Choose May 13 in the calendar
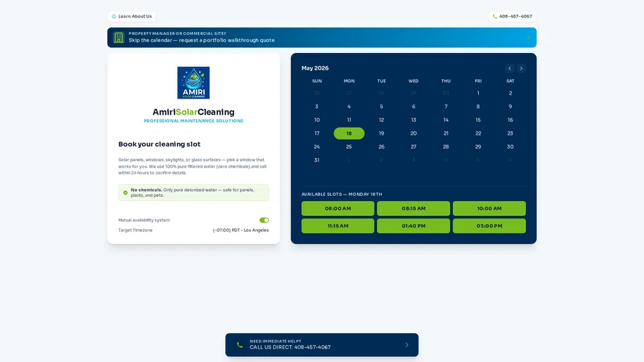This screenshot has height=362, width=644. click(414, 120)
